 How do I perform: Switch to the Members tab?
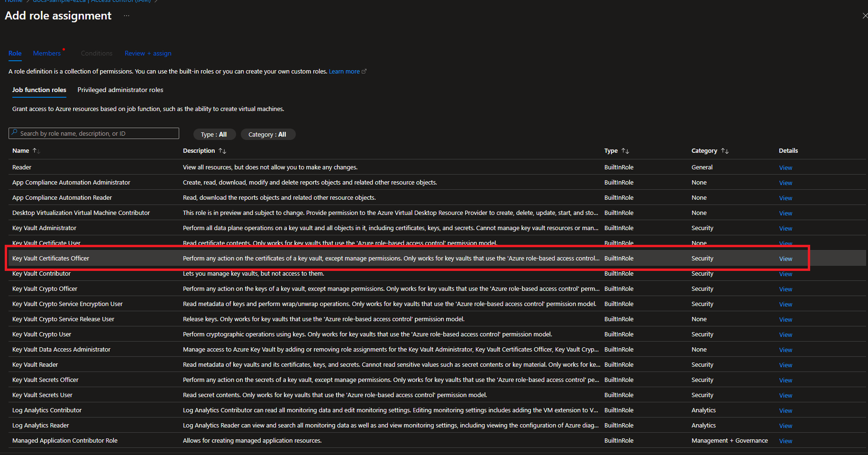47,54
